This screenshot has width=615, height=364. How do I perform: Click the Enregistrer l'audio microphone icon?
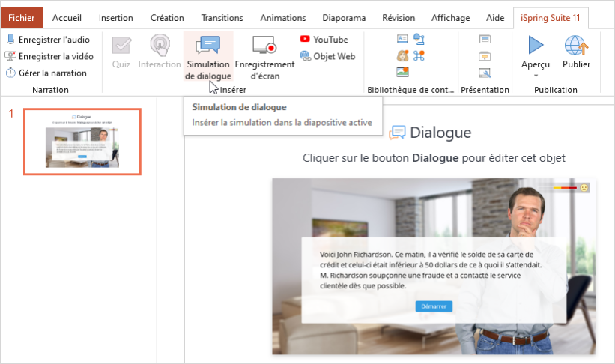click(10, 39)
